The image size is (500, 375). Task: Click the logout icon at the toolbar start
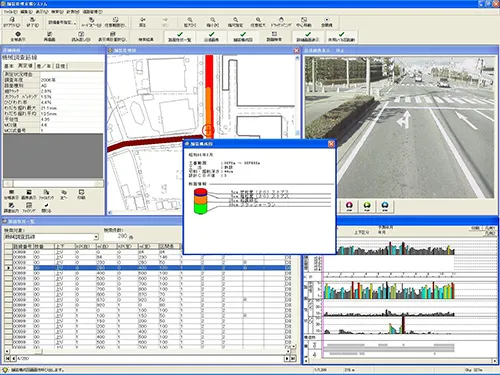click(x=12, y=22)
